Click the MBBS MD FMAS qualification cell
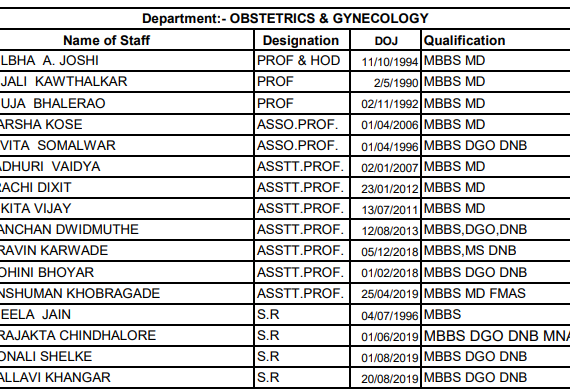Viewport: 570px width, 392px height. [475, 293]
